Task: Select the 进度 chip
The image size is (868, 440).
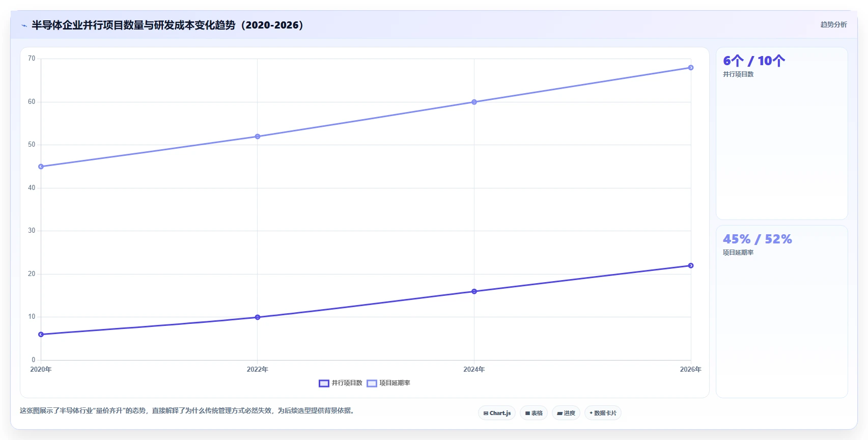Action: [x=566, y=413]
